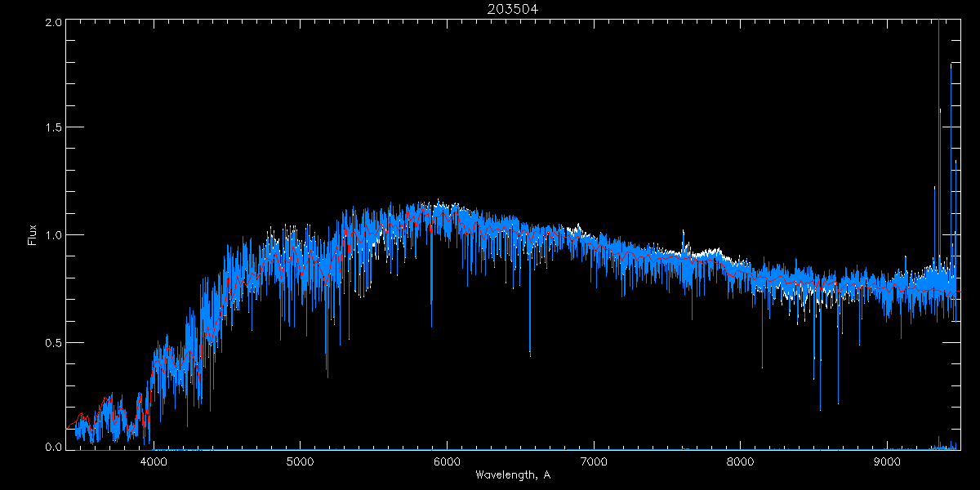Select the Flux axis label
980x490 pixels.
tap(33, 234)
